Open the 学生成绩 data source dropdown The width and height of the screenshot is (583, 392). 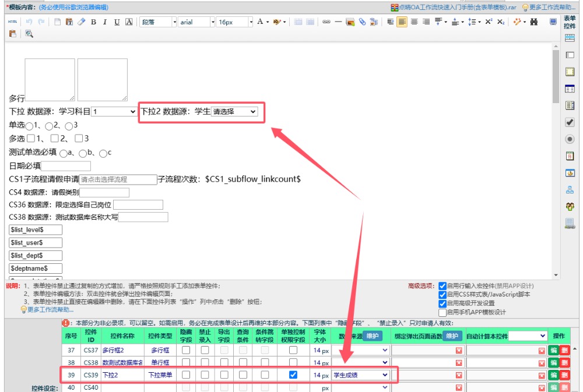[x=360, y=375]
